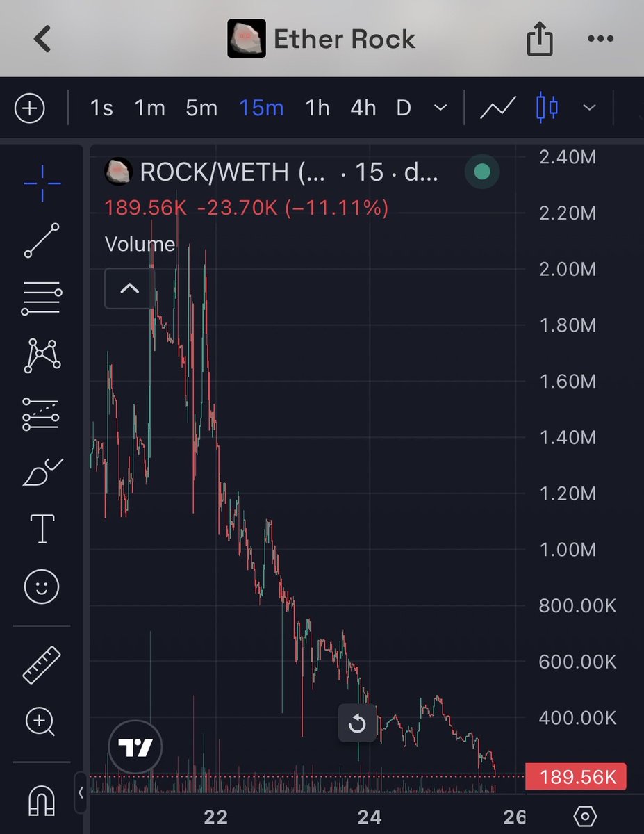The image size is (644, 834).
Task: Tap the Ether Rock token thumbnail in header
Action: [247, 39]
